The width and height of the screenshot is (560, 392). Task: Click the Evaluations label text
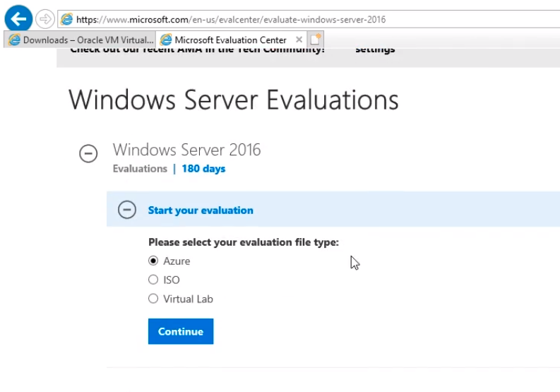(x=140, y=168)
